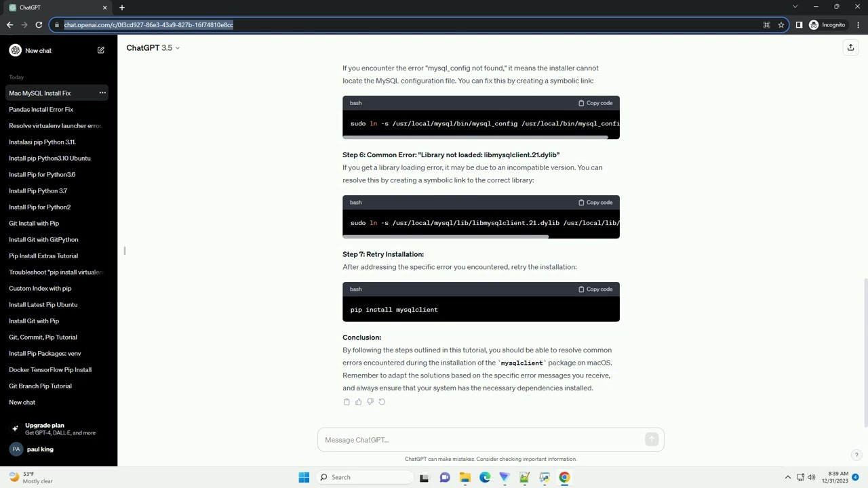Open paul king account menu
Image resolution: width=868 pixels, height=488 pixels.
(x=58, y=449)
